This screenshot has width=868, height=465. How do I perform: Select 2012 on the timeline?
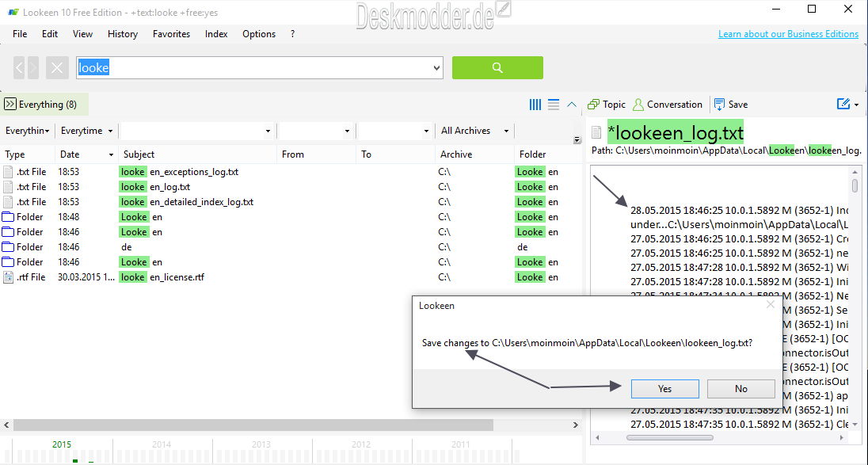point(361,444)
